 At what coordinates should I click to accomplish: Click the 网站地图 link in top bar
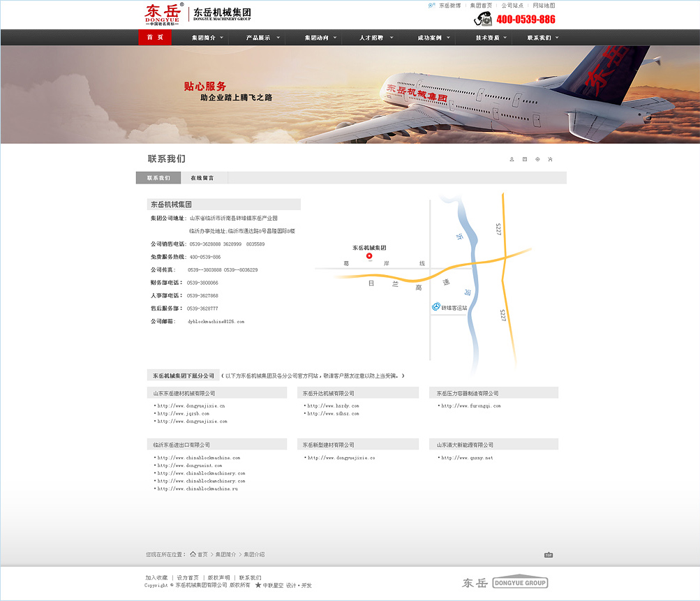(544, 5)
